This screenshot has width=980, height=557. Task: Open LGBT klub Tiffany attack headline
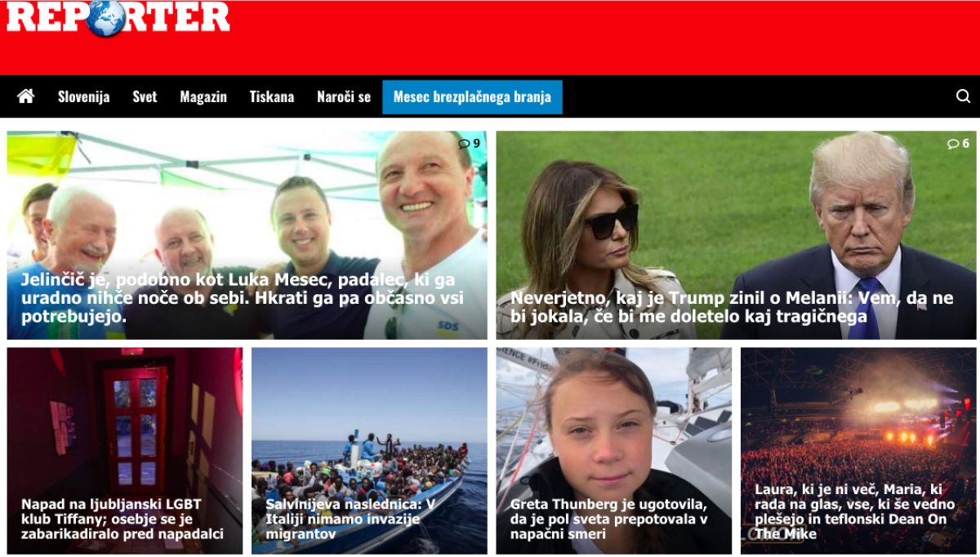[x=122, y=519]
